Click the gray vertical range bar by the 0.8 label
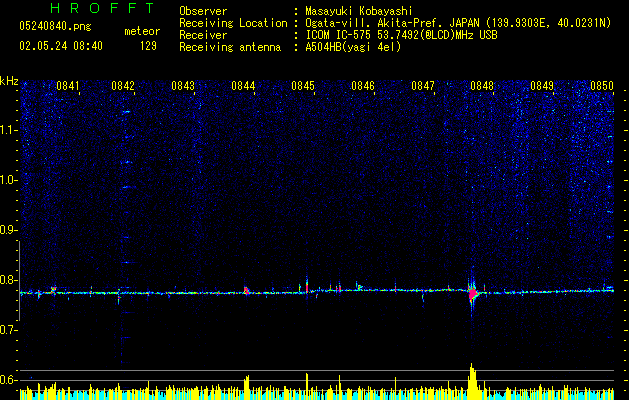Screen dimensions: 629x400 (x=19, y=281)
